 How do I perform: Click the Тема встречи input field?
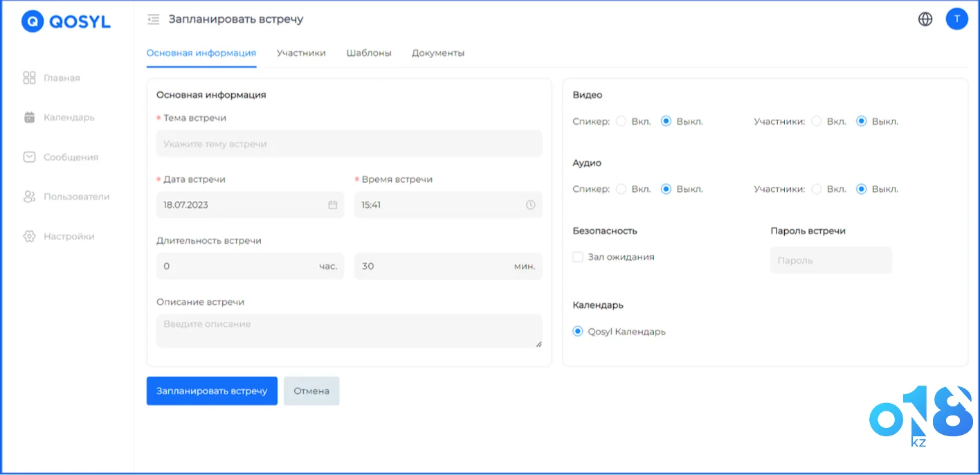(x=349, y=144)
